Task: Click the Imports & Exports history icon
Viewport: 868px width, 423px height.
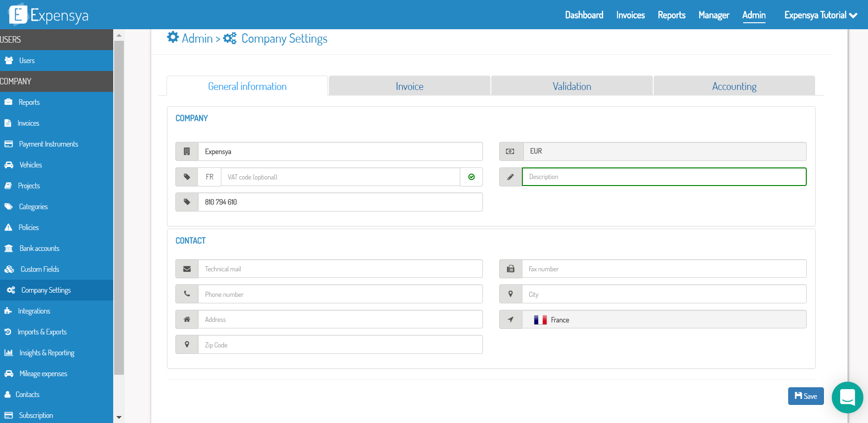Action: point(8,332)
